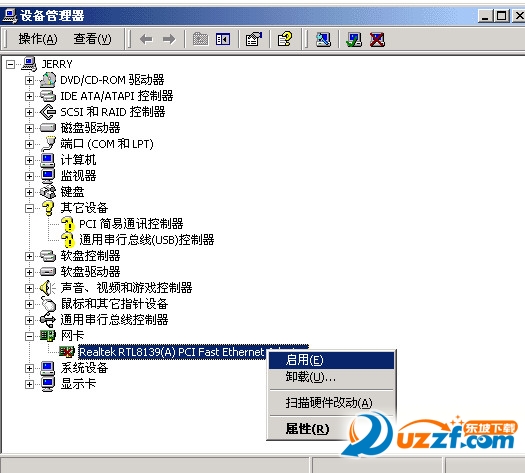Choose 扫描硬件改动(A) from context menu
The image size is (525, 473).
tap(331, 403)
